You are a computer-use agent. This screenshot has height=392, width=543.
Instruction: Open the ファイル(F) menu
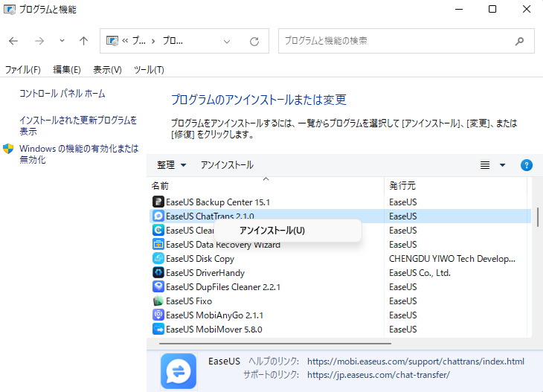(23, 70)
